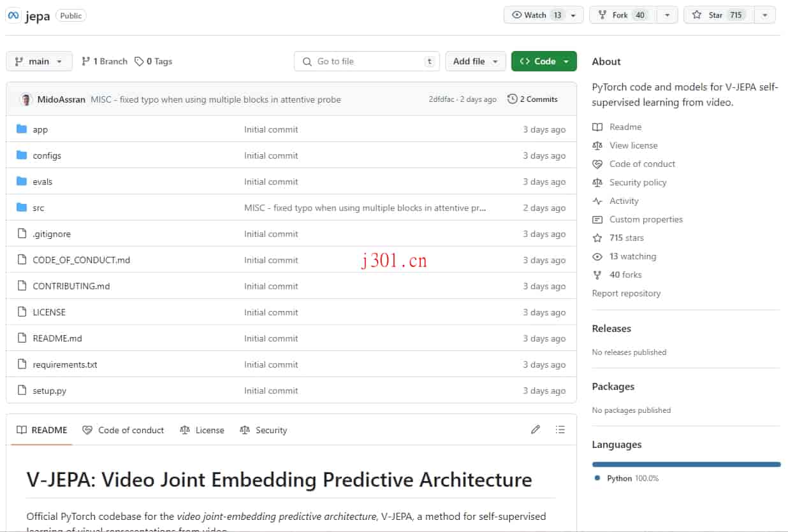Click the commit history clock icon

click(511, 99)
